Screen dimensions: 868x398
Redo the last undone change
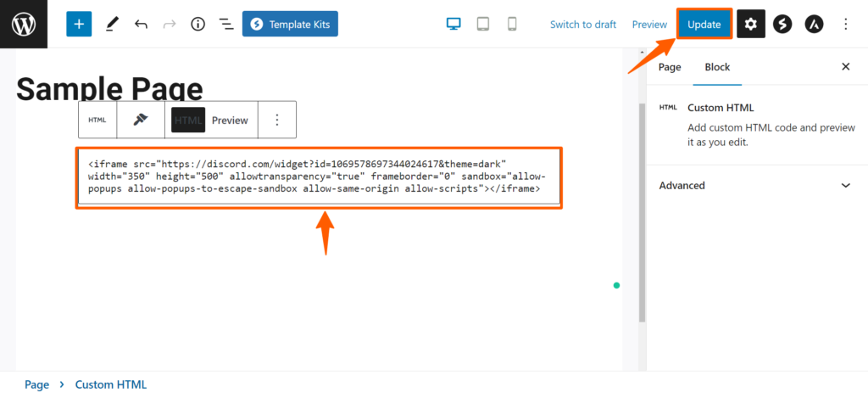tap(170, 25)
